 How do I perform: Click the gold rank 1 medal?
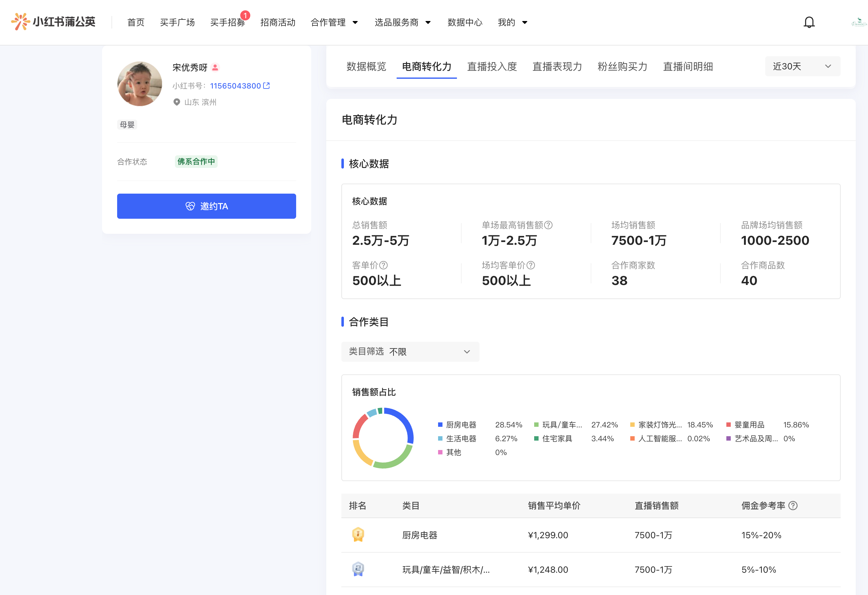tap(358, 534)
